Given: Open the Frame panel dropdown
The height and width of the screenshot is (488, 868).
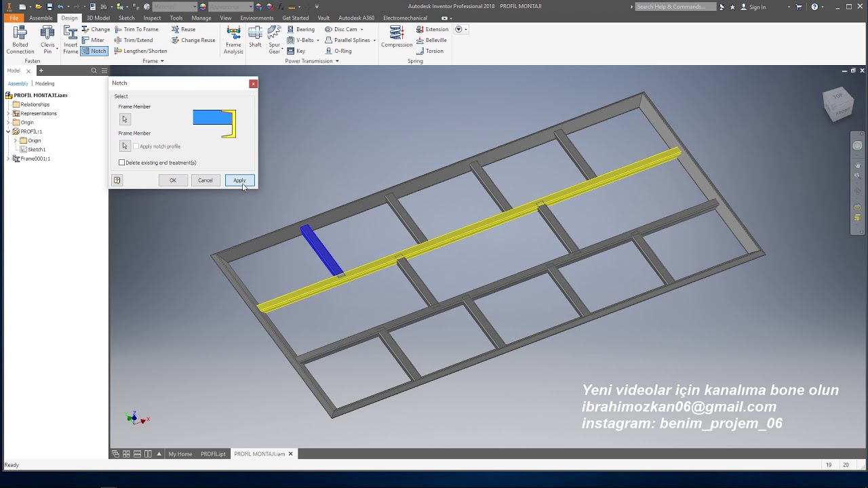Looking at the screenshot, I should point(153,61).
